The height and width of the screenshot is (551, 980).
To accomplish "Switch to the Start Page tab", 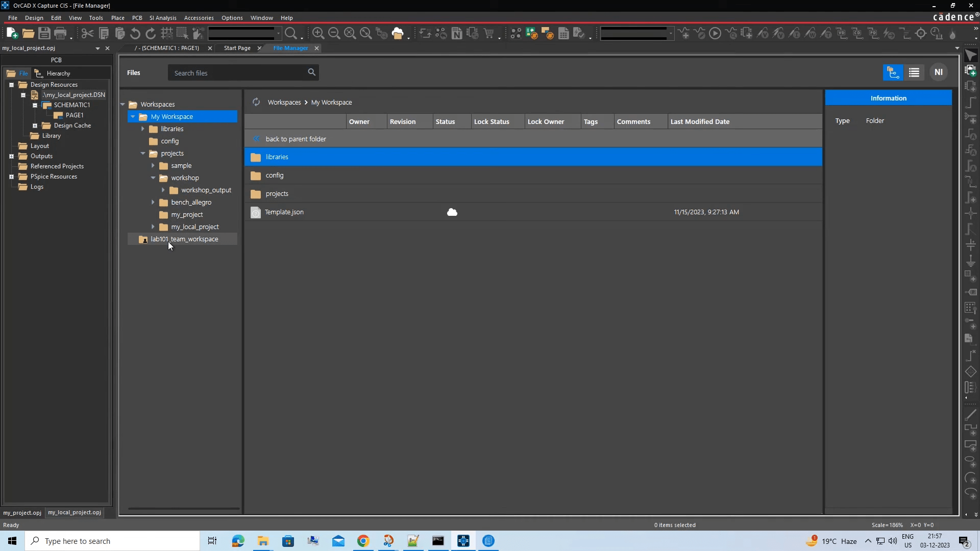I will (237, 48).
